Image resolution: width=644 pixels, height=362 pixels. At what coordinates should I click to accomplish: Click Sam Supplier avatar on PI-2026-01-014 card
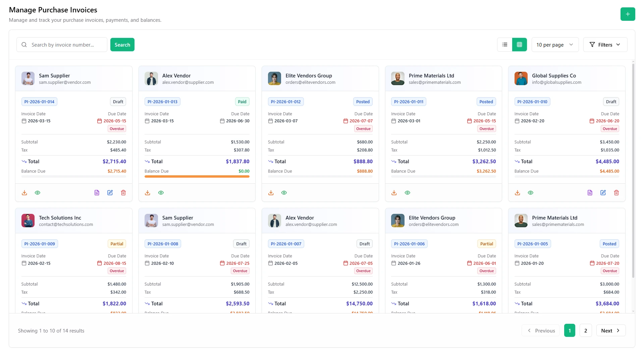[x=28, y=78]
